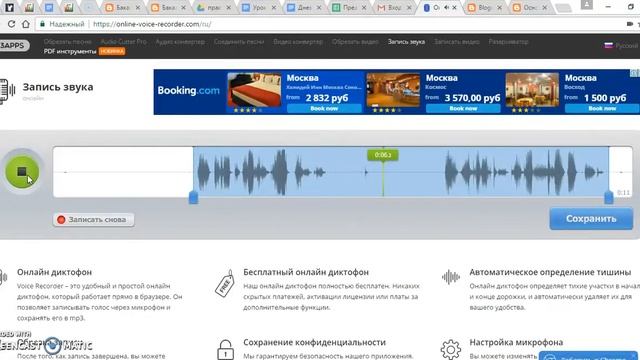Open PDF инструменты link

pyautogui.click(x=70, y=51)
